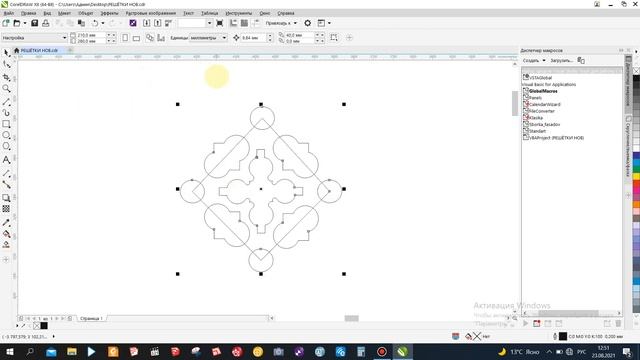Click the Open folder toolbar icon
This screenshot has width=640, height=360.
coord(17,23)
